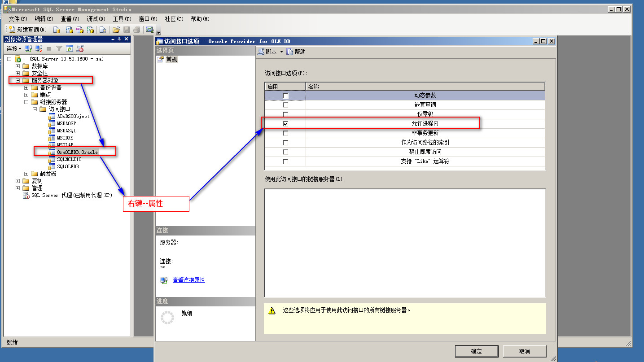Viewport: 644px width, 362px height.
Task: Open the 工具(T) menu
Action: [122, 19]
